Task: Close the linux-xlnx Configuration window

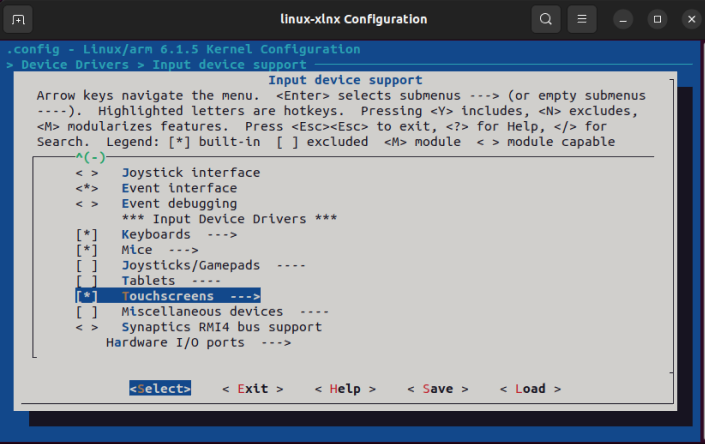Action: 692,20
